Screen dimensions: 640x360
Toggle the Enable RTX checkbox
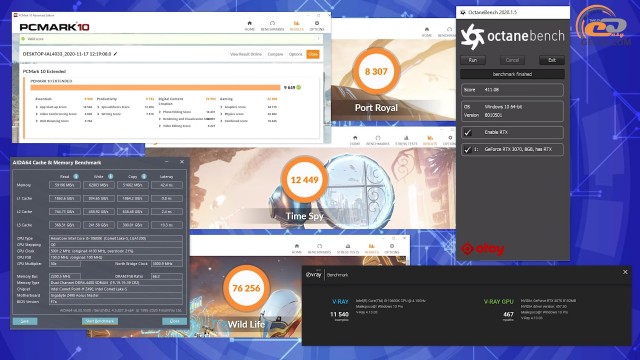coord(468,132)
